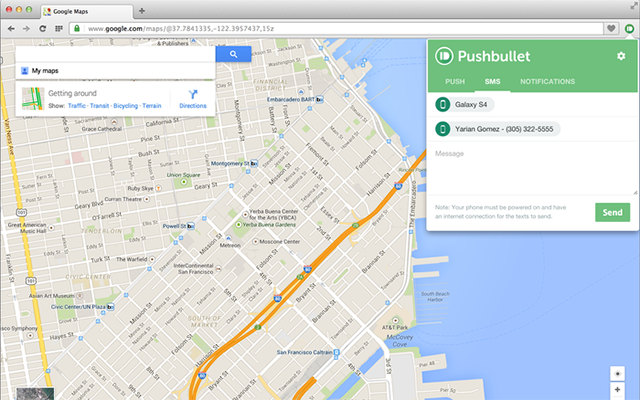The height and width of the screenshot is (400, 640).
Task: Click the Send button
Action: pyautogui.click(x=612, y=212)
